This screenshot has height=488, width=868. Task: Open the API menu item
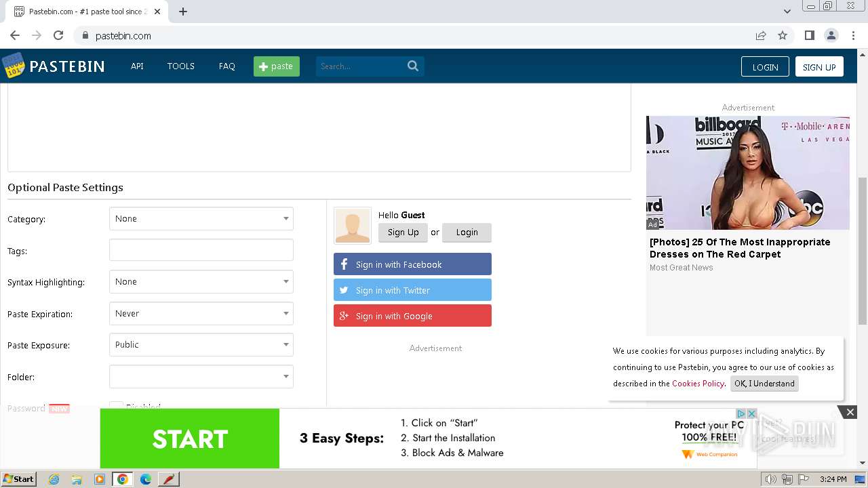pyautogui.click(x=137, y=66)
